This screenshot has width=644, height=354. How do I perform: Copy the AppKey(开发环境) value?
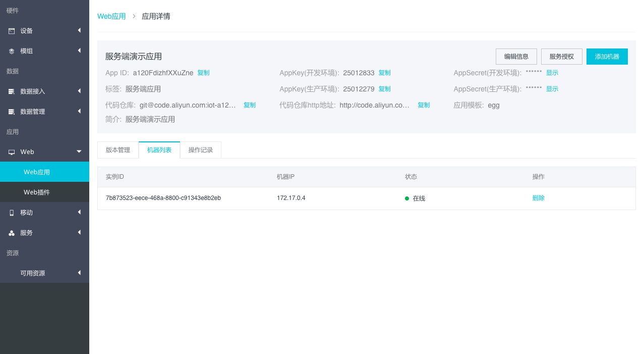[x=384, y=73]
